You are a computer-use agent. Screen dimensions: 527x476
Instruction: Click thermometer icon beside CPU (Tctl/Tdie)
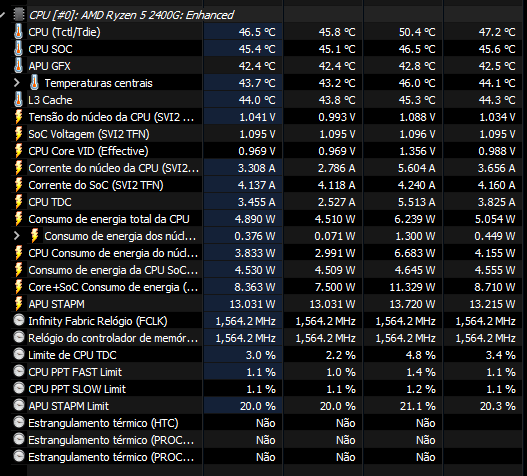tap(18, 32)
